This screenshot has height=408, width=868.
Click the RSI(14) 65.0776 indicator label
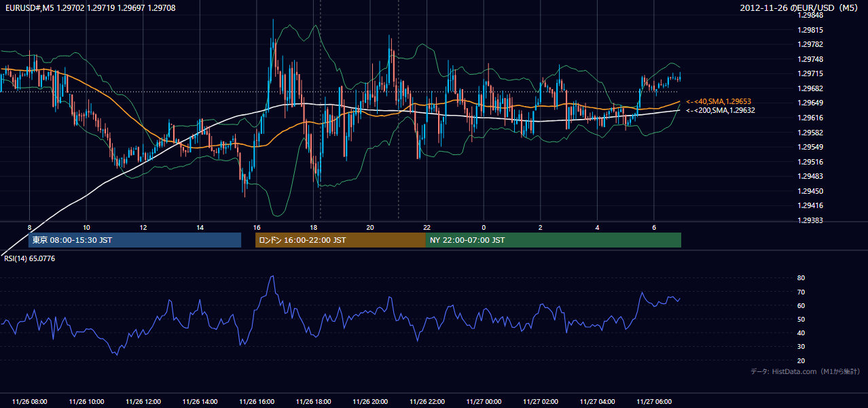29,258
